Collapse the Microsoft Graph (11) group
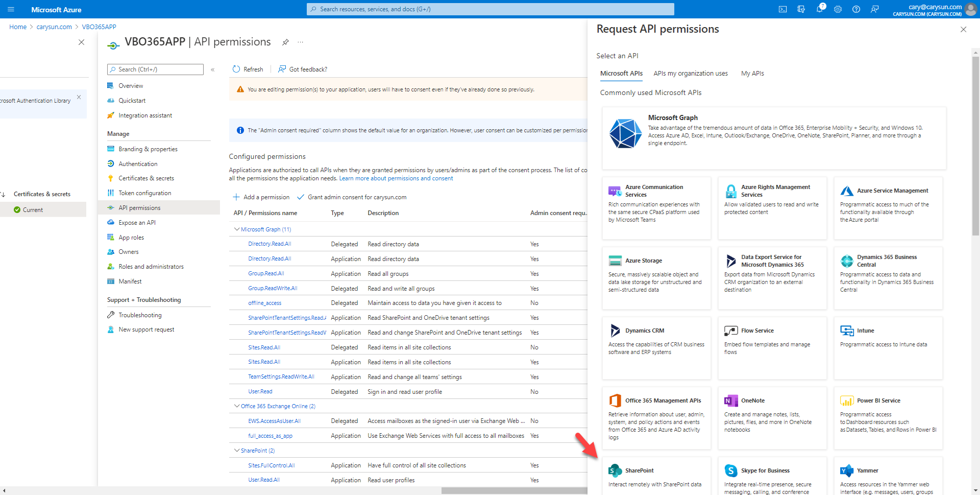The height and width of the screenshot is (495, 980). (236, 229)
